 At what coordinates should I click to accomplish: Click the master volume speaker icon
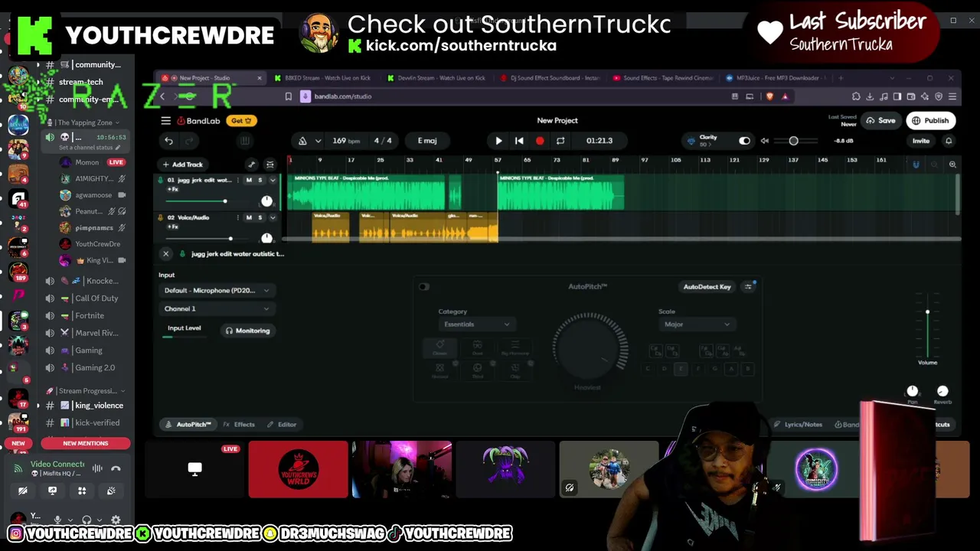click(x=764, y=141)
